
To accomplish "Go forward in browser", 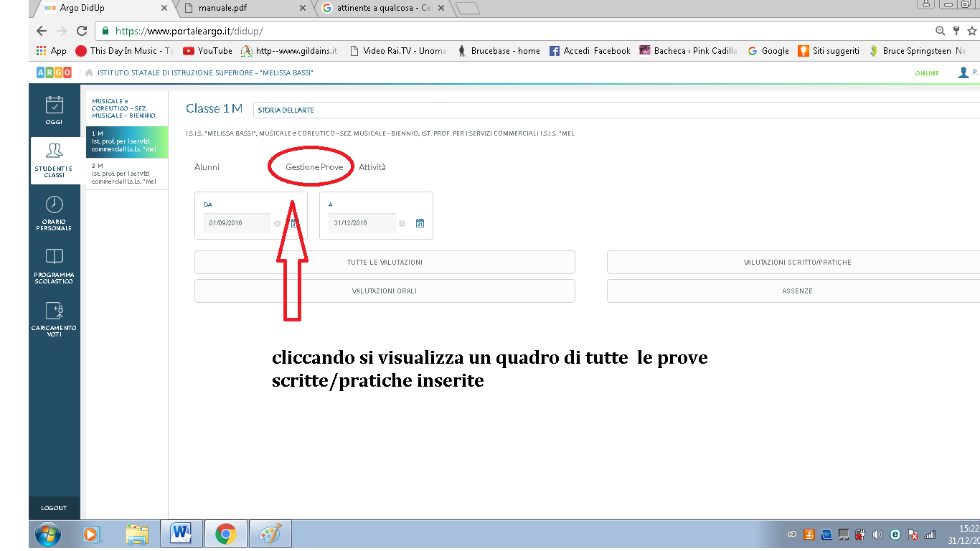I will pos(62,31).
